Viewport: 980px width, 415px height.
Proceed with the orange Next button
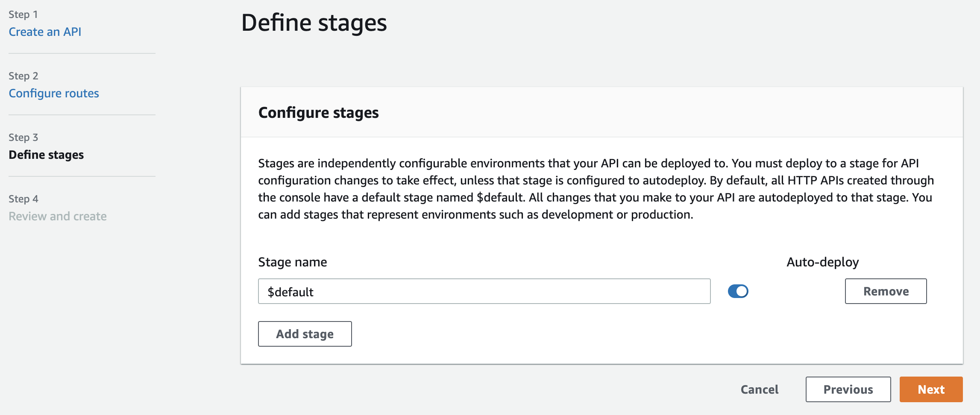coord(931,389)
